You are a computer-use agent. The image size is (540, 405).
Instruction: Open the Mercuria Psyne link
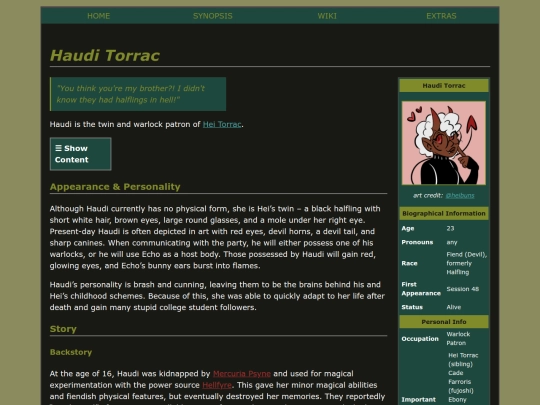[x=242, y=374]
